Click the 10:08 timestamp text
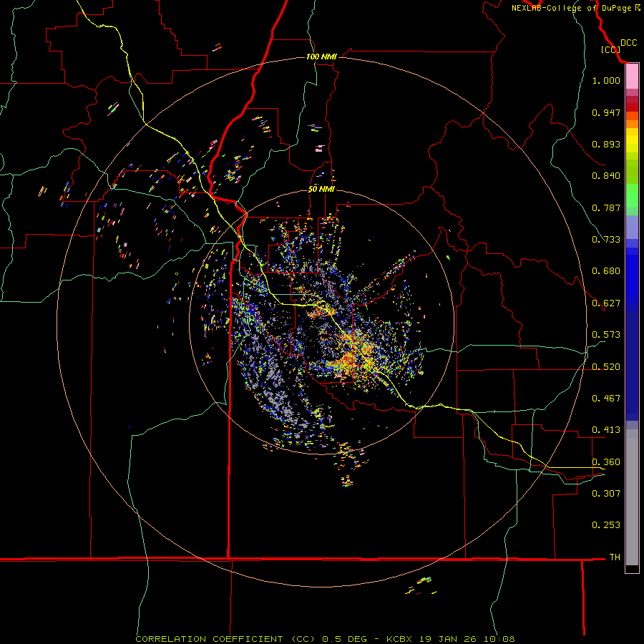The width and height of the screenshot is (644, 644). tap(499, 639)
